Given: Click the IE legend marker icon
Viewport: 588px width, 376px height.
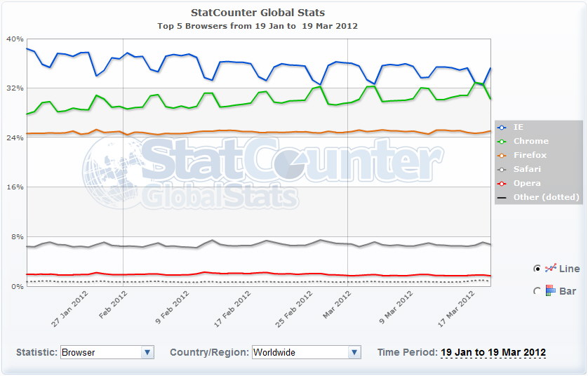Looking at the screenshot, I should pos(502,128).
